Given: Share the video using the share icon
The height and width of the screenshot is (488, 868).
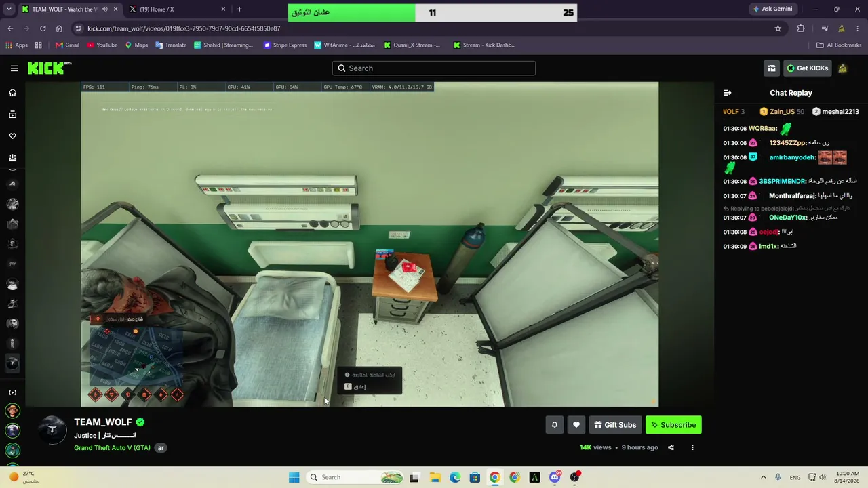Looking at the screenshot, I should (x=671, y=447).
